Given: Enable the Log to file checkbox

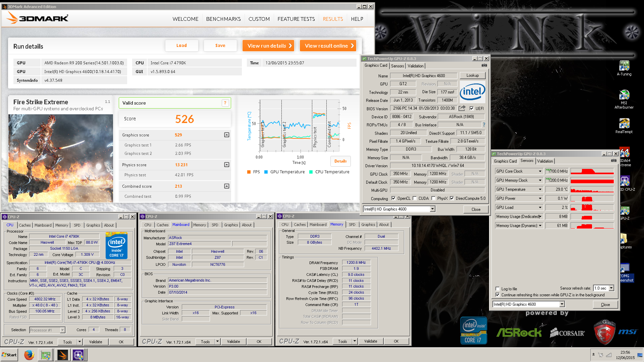Looking at the screenshot, I should (497, 289).
